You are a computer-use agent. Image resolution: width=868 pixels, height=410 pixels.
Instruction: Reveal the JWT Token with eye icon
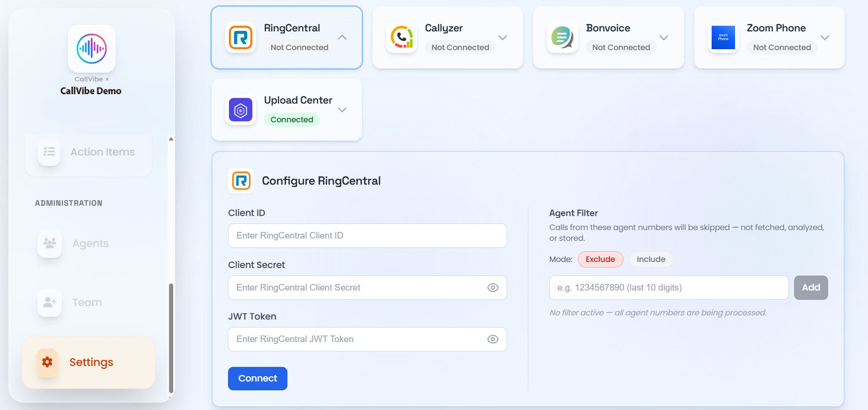493,339
